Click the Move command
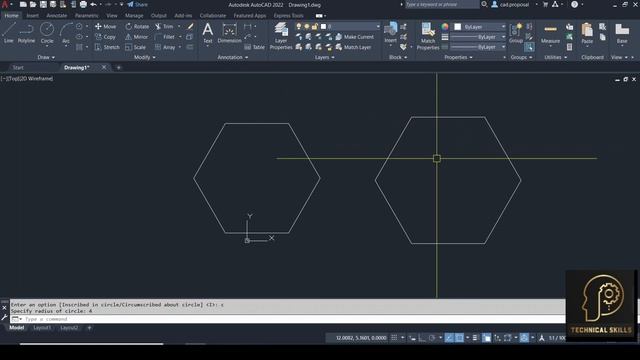Screen dimensions: 640x360 105,26
